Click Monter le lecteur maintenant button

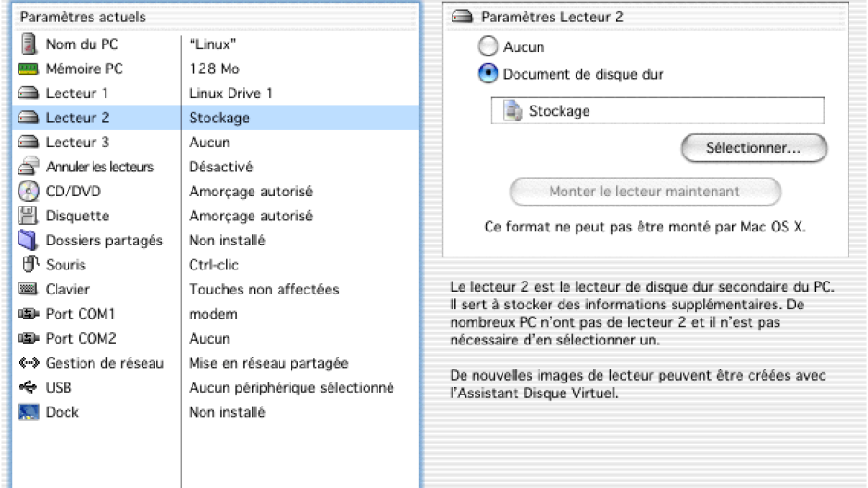[x=645, y=192]
